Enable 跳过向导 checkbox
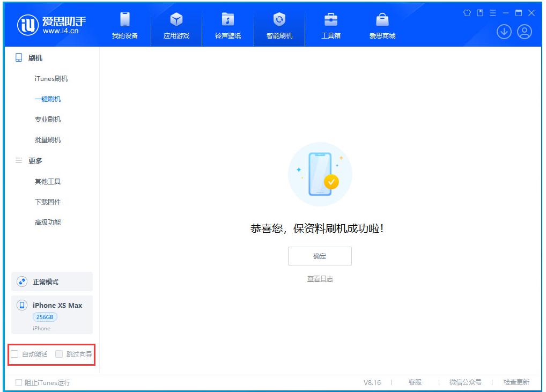Viewport: 546px width, 392px height. [x=58, y=354]
